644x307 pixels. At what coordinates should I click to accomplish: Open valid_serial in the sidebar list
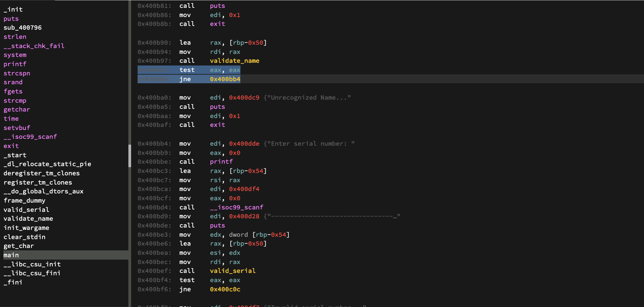pos(26,210)
